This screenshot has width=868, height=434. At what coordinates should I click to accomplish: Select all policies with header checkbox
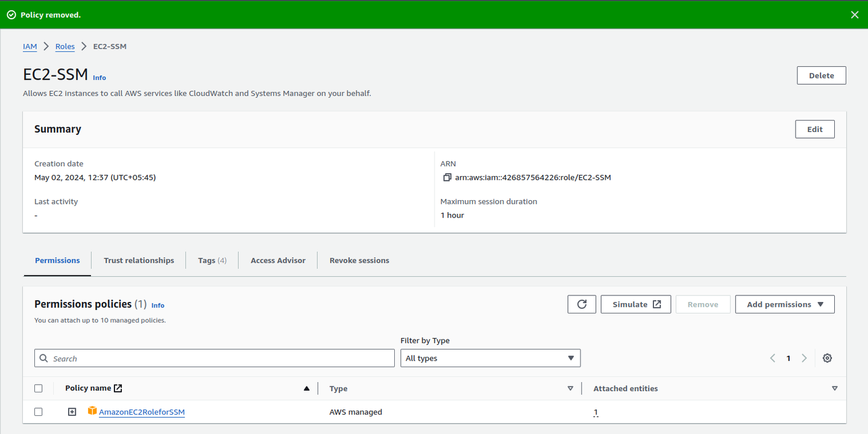(39, 389)
